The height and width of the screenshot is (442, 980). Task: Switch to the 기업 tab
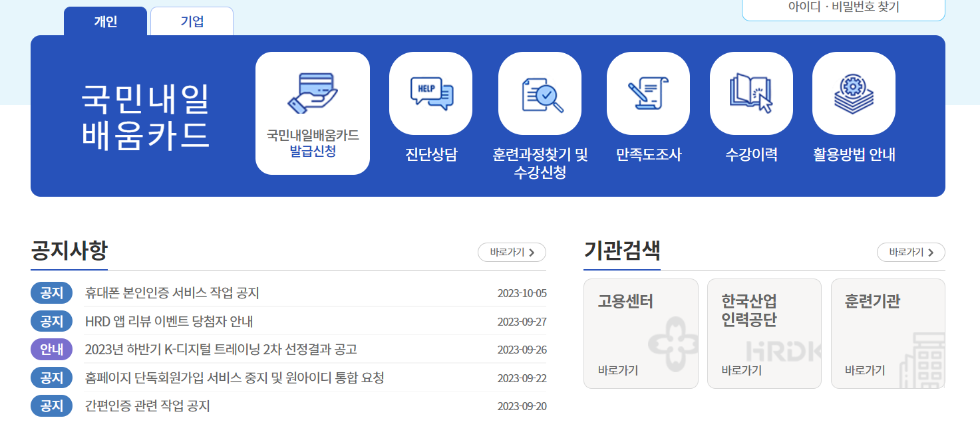click(192, 21)
